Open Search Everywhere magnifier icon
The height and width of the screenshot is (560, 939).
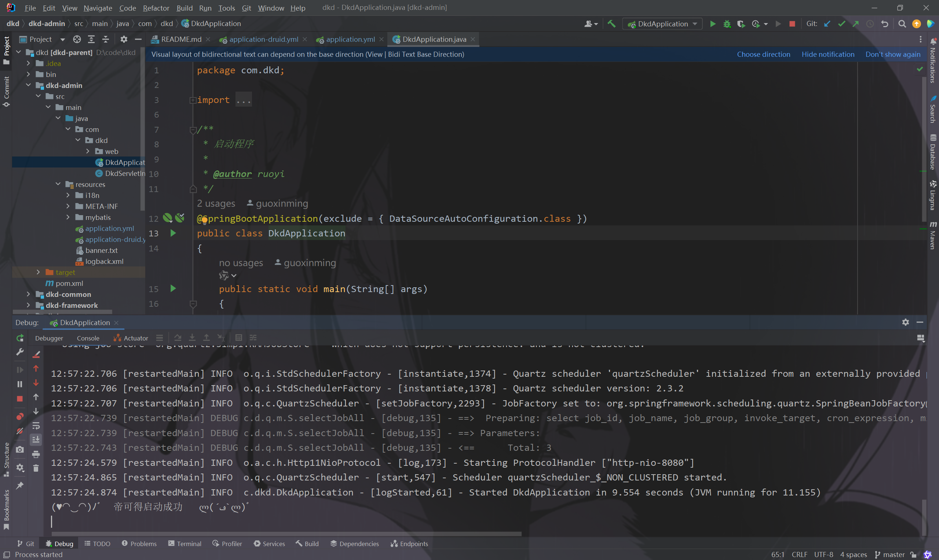point(902,24)
